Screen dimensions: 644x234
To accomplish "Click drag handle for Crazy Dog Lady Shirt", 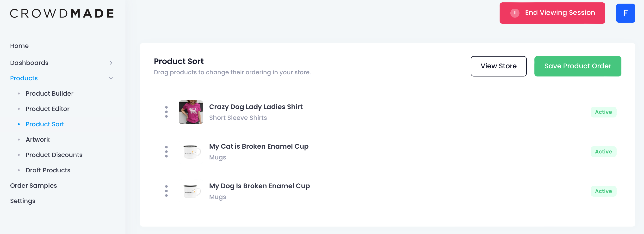I will click(x=166, y=112).
